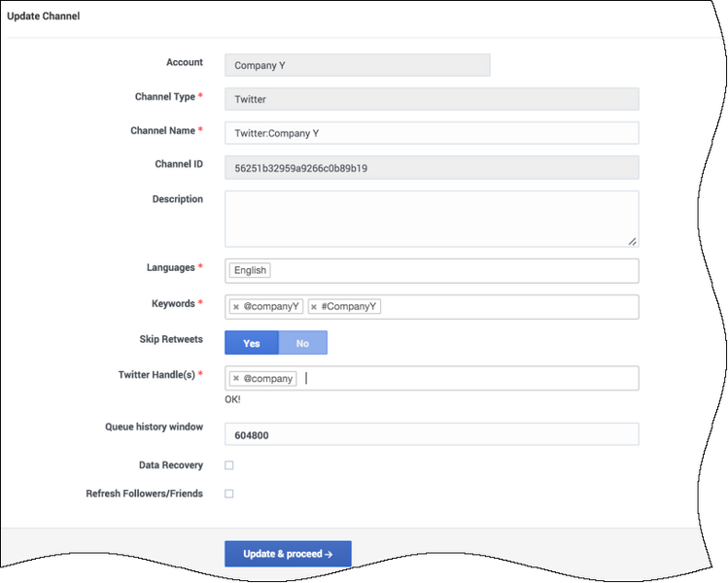
Task: Click into the Twitter Handle(s) field
Action: pyautogui.click(x=471, y=378)
